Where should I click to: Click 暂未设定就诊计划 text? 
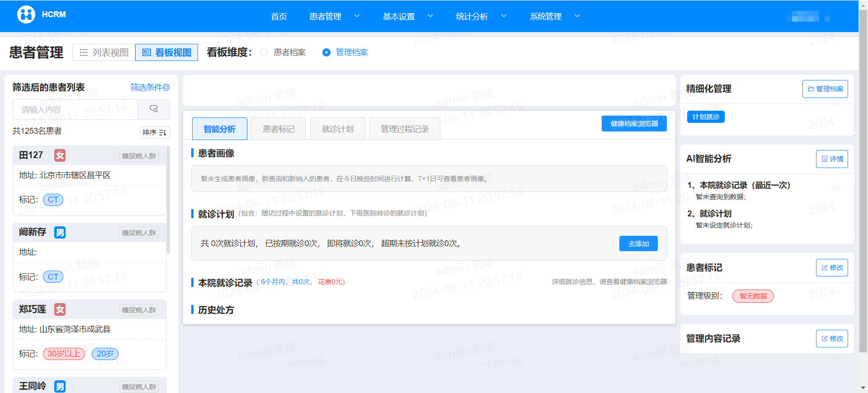click(x=724, y=225)
